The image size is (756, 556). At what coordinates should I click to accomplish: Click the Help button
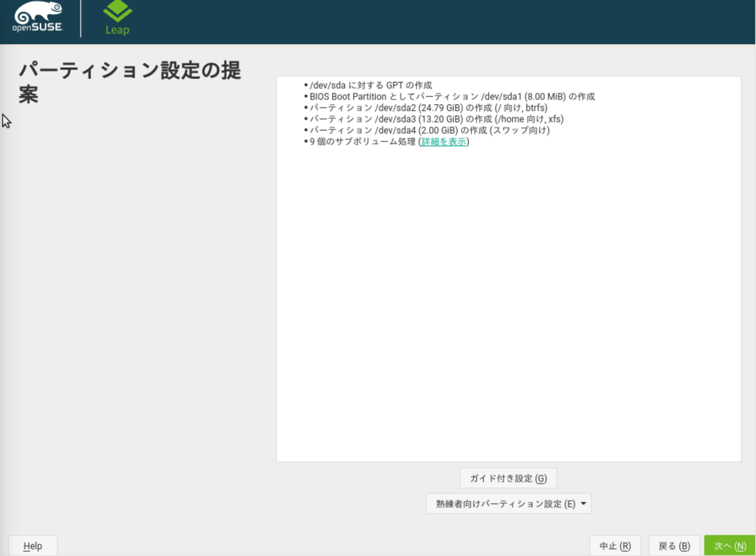point(32,546)
